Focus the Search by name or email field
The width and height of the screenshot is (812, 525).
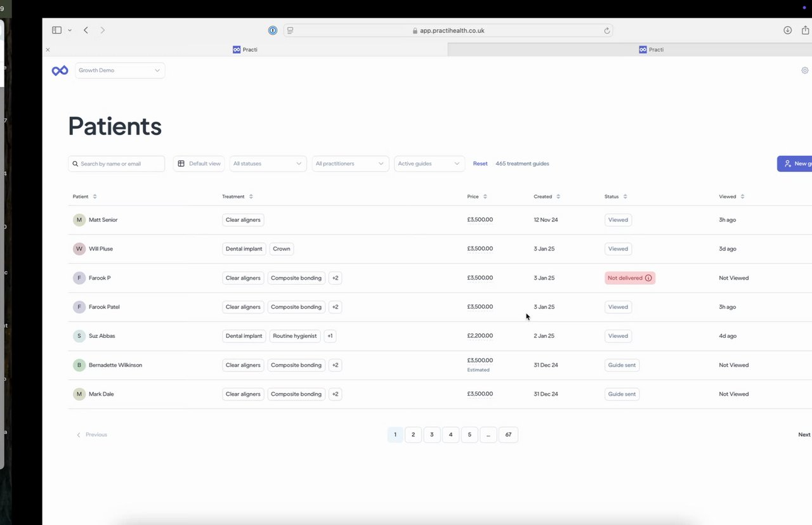(x=117, y=164)
